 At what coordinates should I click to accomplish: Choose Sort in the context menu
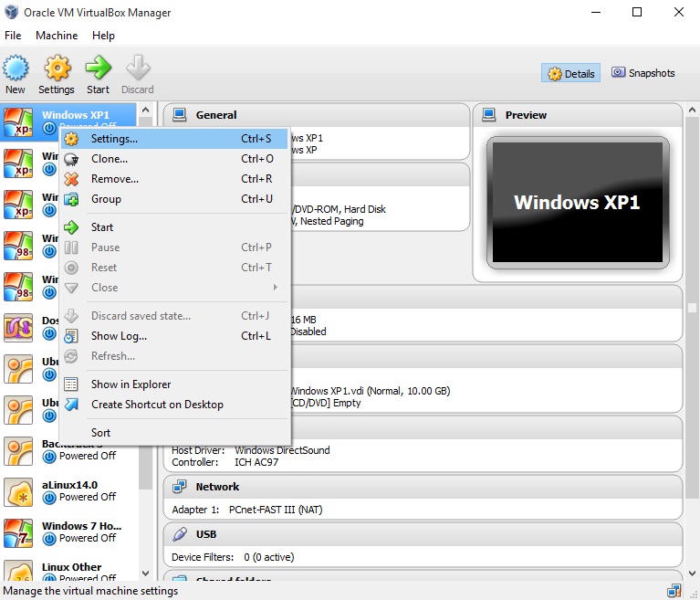(175, 433)
